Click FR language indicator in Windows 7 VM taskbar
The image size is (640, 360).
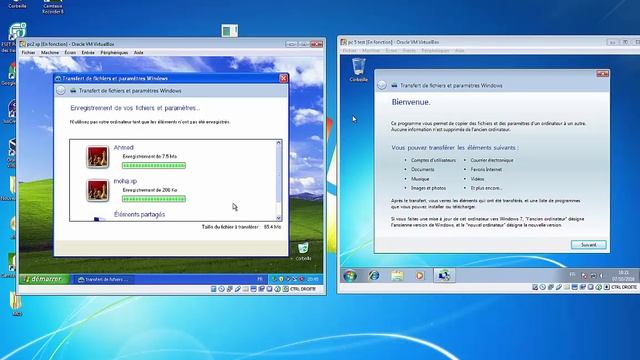572,274
